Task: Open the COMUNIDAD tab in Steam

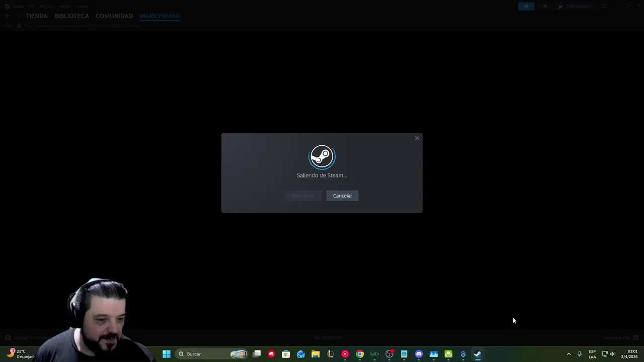Action: (x=114, y=16)
